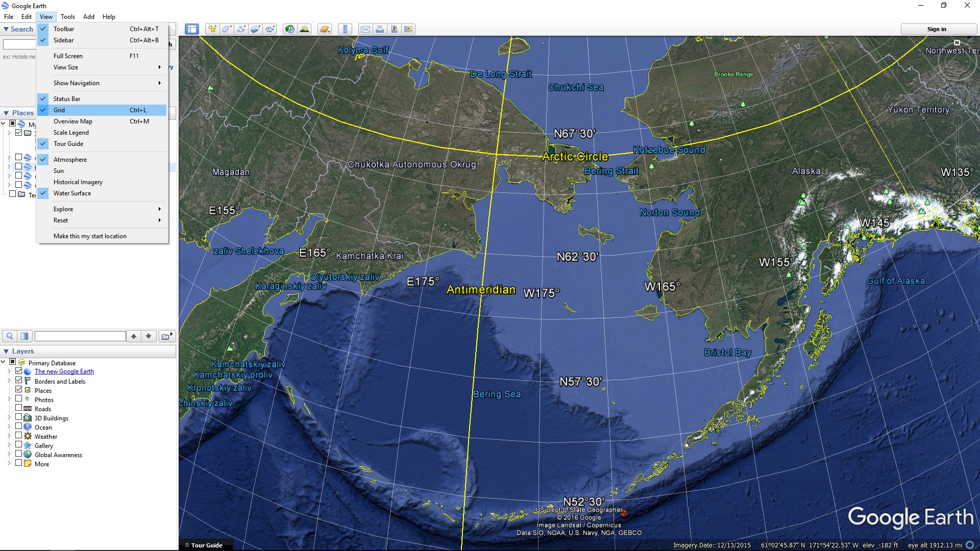Add a placemark with the pushpin icon
The width and height of the screenshot is (980, 551).
(x=212, y=29)
